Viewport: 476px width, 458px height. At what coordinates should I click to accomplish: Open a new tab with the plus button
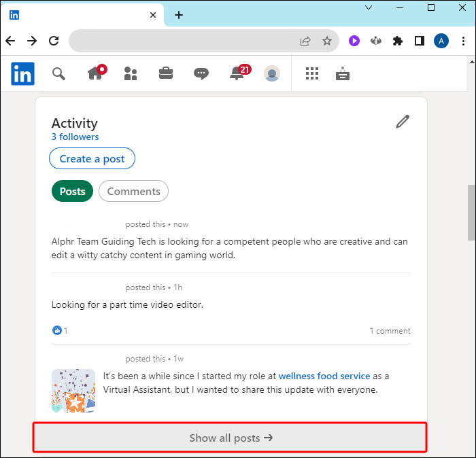tap(179, 15)
